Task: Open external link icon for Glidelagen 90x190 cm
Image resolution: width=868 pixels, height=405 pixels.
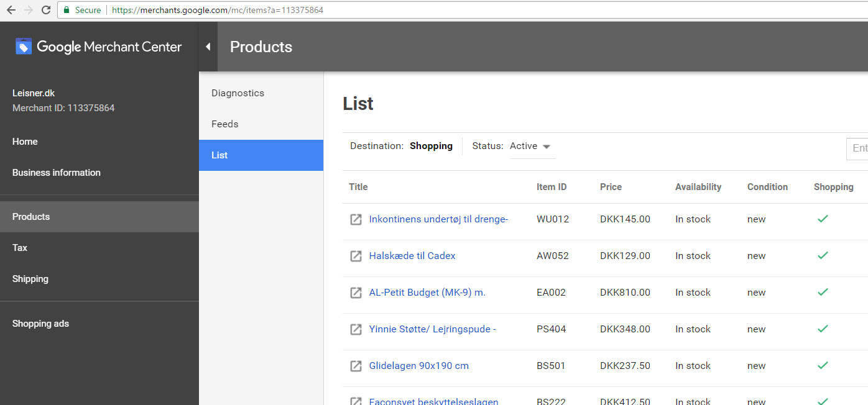Action: (356, 366)
